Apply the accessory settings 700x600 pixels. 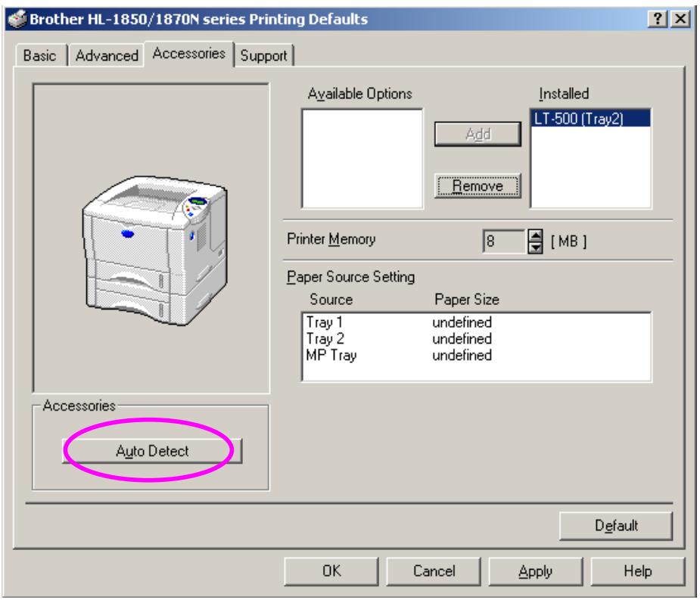coord(536,571)
